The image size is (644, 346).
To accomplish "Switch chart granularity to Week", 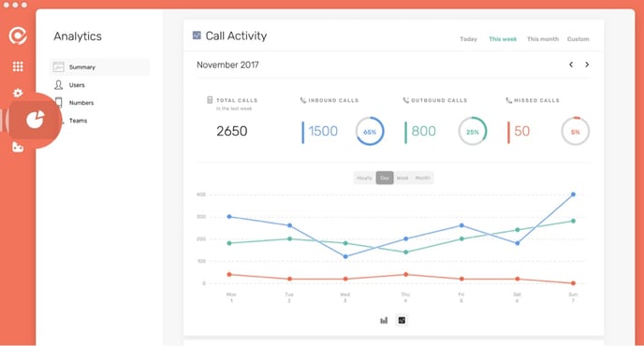I will point(402,178).
